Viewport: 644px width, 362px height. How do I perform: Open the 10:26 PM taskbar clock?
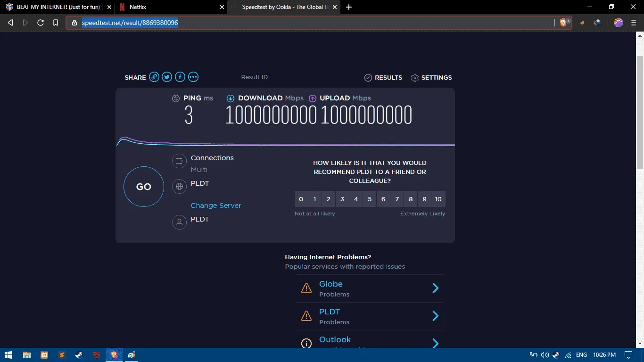click(604, 355)
